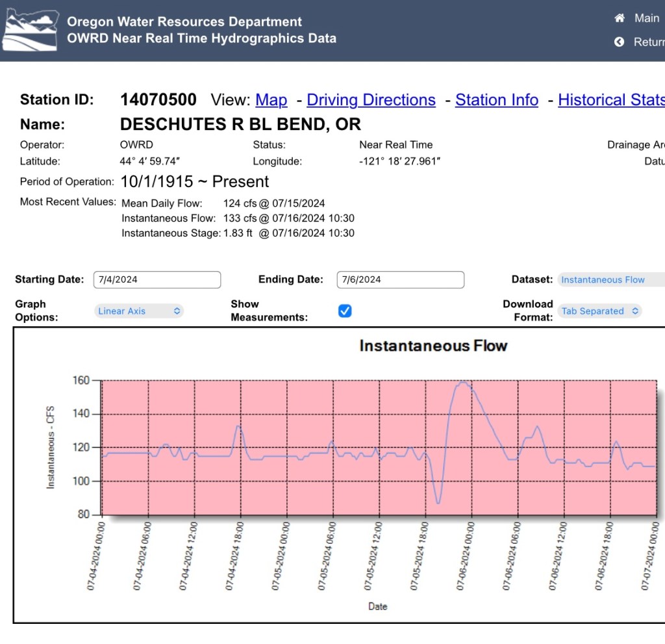The width and height of the screenshot is (665, 644).
Task: Click the Instantaneous Flow chart title
Action: point(433,346)
